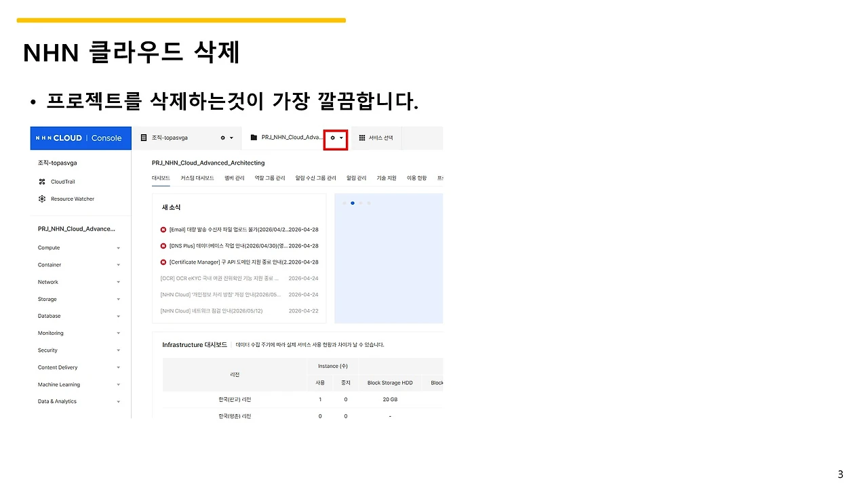Click the 새 소식 heading
This screenshot has width=868, height=488.
[172, 207]
